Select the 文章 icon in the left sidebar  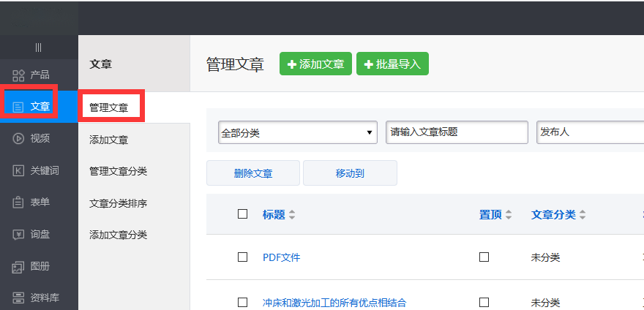(19, 107)
